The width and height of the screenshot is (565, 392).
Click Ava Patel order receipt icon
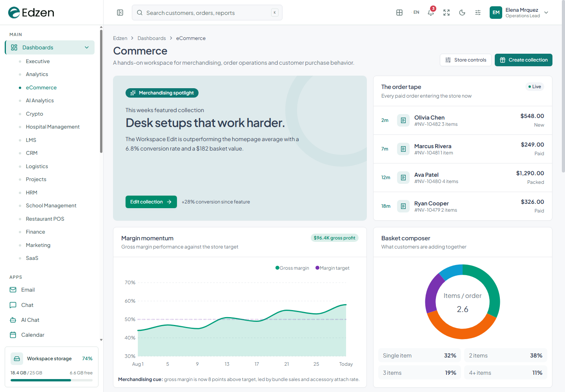403,178
